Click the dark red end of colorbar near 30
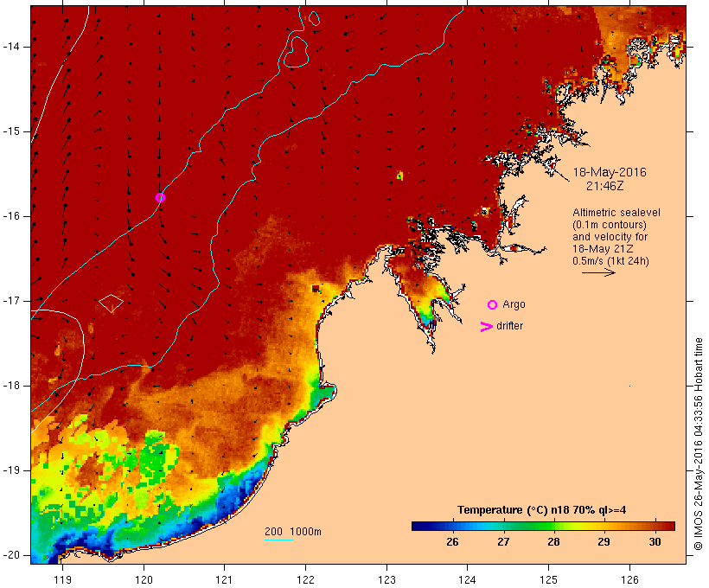This screenshot has height=588, width=709. coord(666,526)
